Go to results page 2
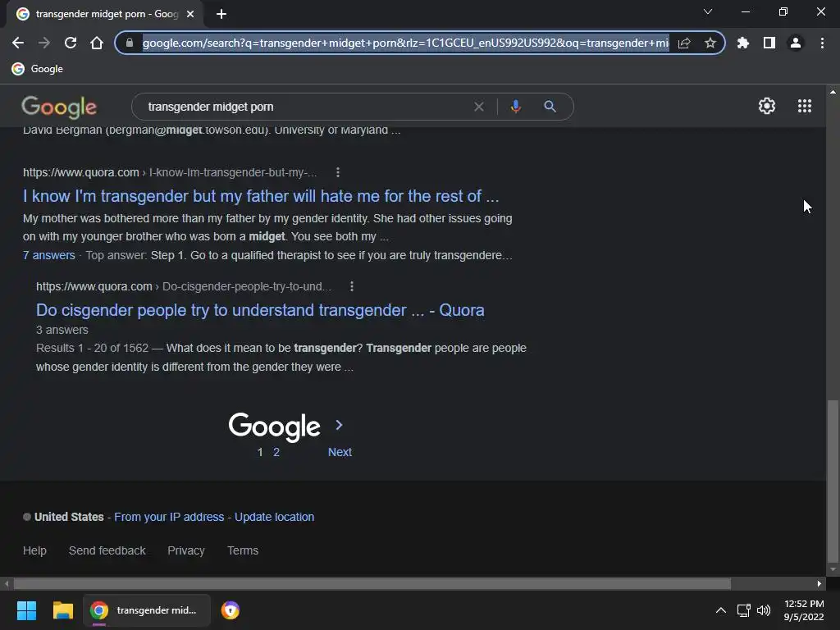This screenshot has height=630, width=840. (276, 452)
